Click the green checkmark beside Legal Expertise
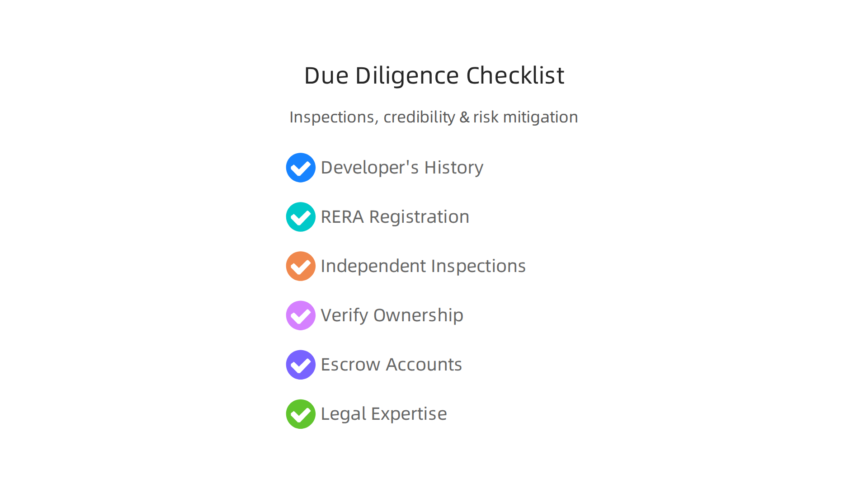Image resolution: width=868 pixels, height=488 pixels. [x=301, y=414]
